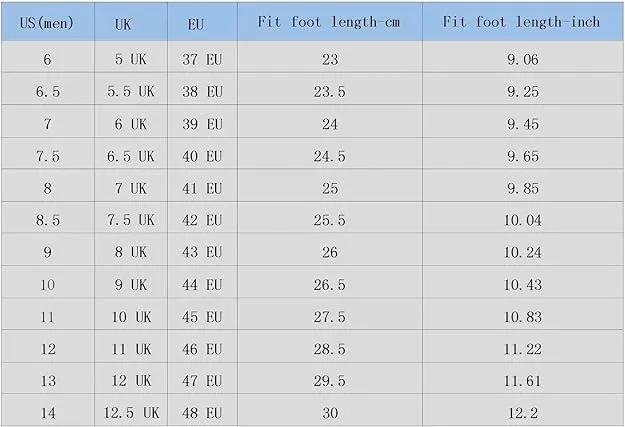This screenshot has height=427, width=625.
Task: Select the 27.5 cm length cell
Action: point(330,317)
